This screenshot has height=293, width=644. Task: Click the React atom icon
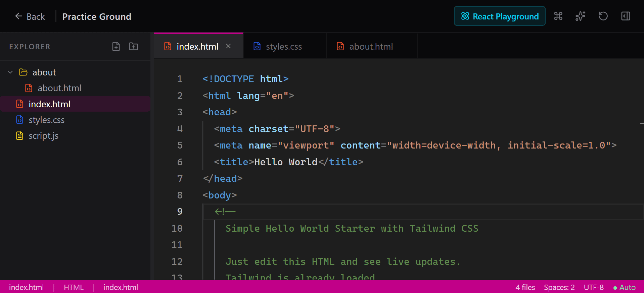coord(465,16)
